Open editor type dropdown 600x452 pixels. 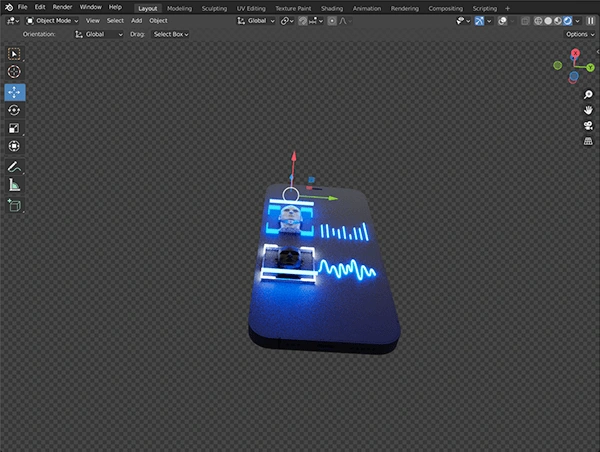click(13, 21)
